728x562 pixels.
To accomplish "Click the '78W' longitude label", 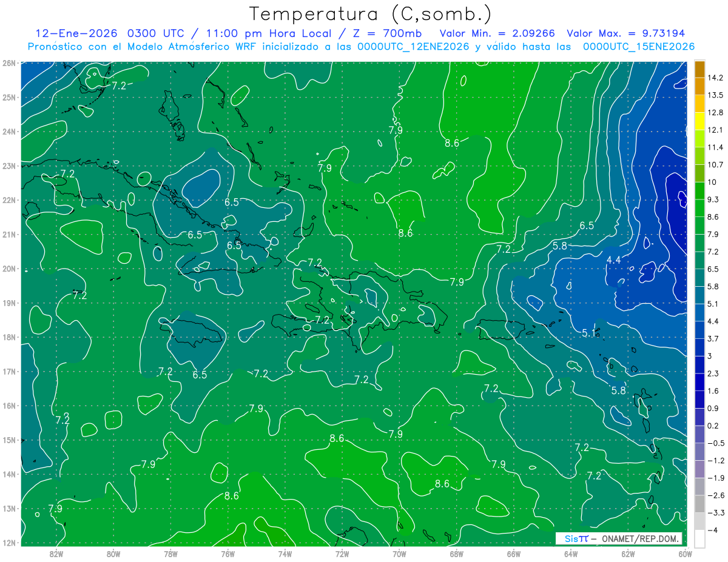I will [x=170, y=553].
